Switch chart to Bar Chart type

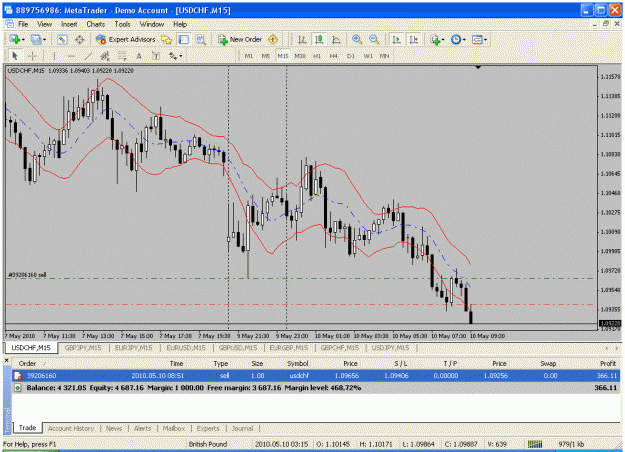(302, 39)
